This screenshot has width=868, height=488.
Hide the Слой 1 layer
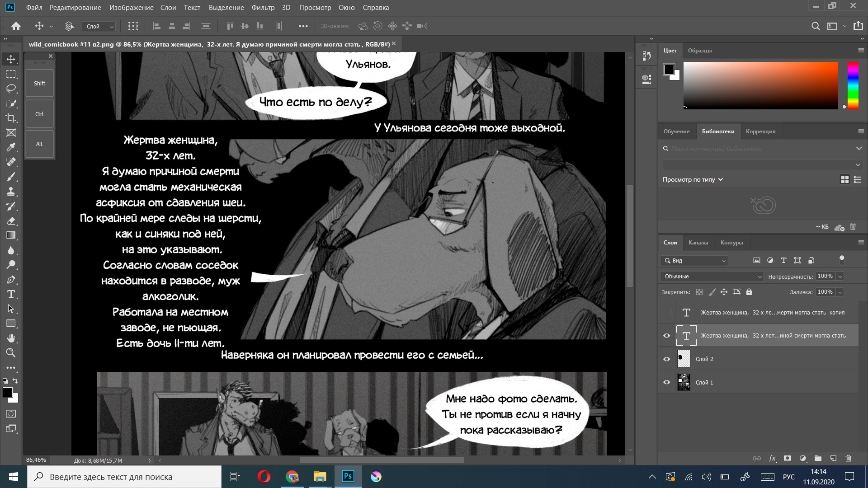666,382
